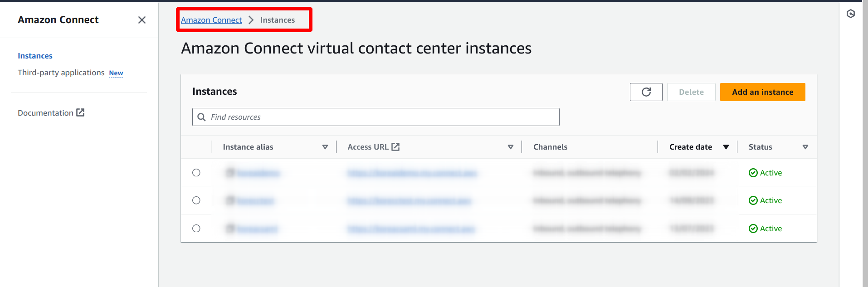The image size is (868, 287).
Task: Sort by Access URL column arrow
Action: tap(511, 147)
